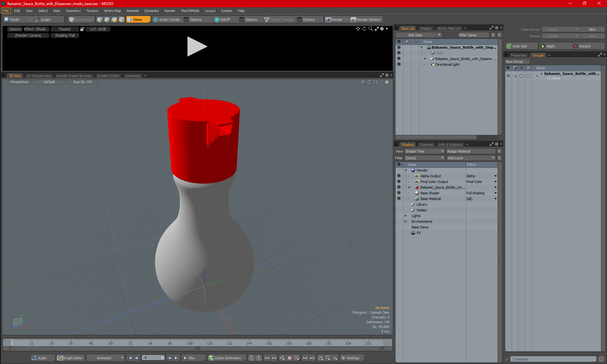This screenshot has width=607, height=364.
Task: Switch to Channels tab
Action: point(426,145)
